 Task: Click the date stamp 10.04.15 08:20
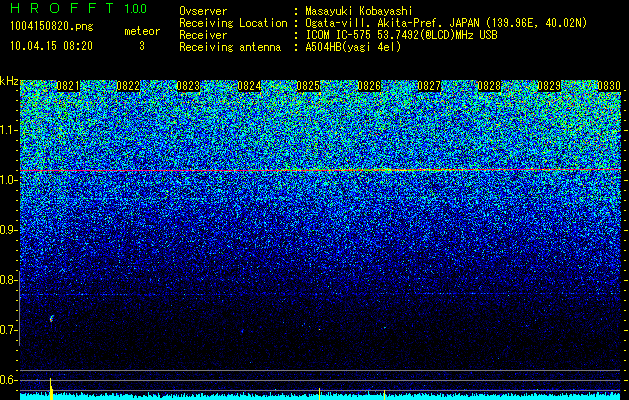click(x=51, y=46)
